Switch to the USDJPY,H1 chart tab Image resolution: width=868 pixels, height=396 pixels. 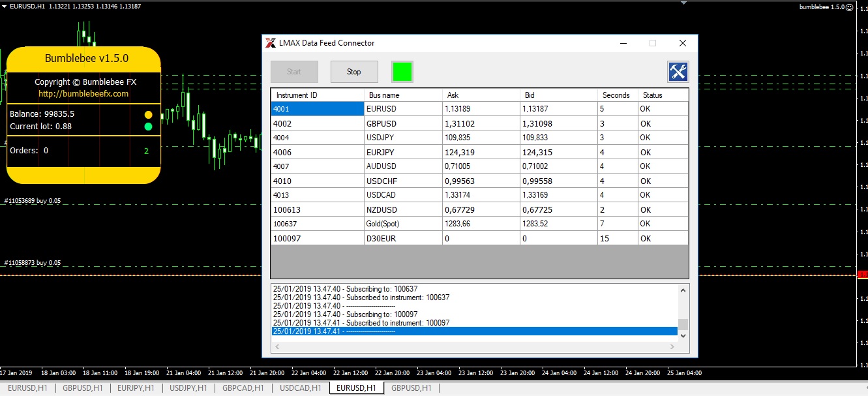188,388
